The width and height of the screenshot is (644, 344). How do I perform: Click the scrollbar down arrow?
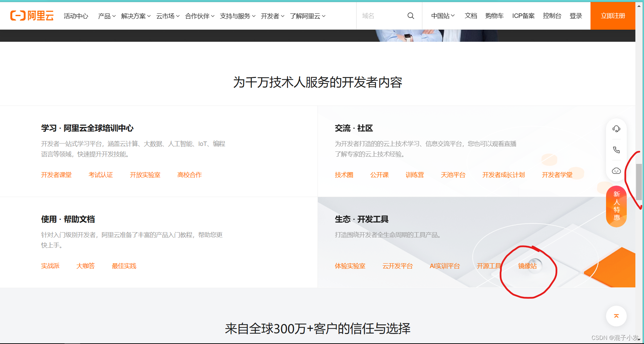(x=639, y=340)
